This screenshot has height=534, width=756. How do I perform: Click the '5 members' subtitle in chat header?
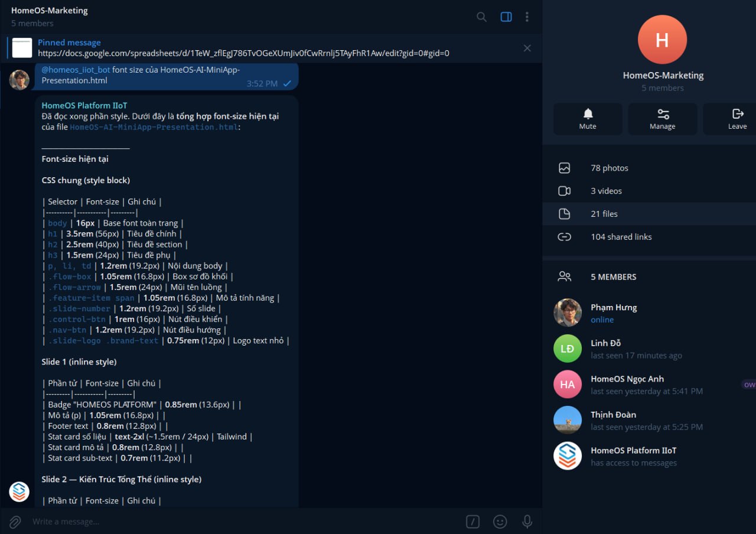[32, 23]
